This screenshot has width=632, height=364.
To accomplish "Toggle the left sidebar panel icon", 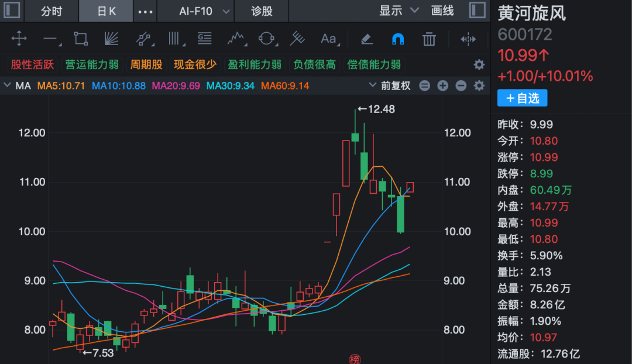I will click(12, 10).
